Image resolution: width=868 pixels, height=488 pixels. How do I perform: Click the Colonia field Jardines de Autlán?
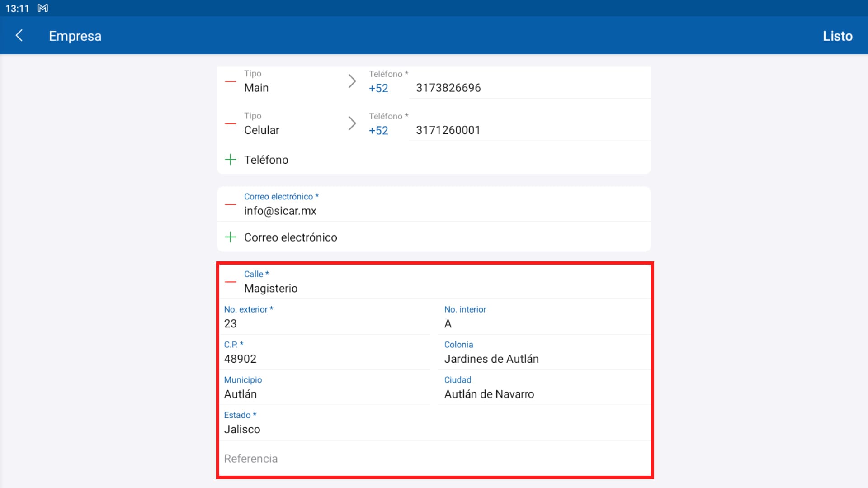pyautogui.click(x=491, y=359)
